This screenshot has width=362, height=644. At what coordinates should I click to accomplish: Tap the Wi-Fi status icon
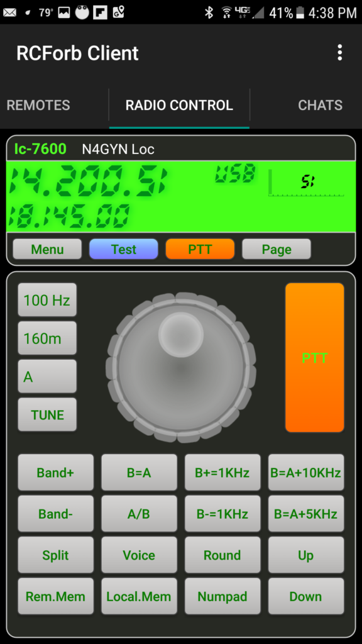click(x=226, y=13)
